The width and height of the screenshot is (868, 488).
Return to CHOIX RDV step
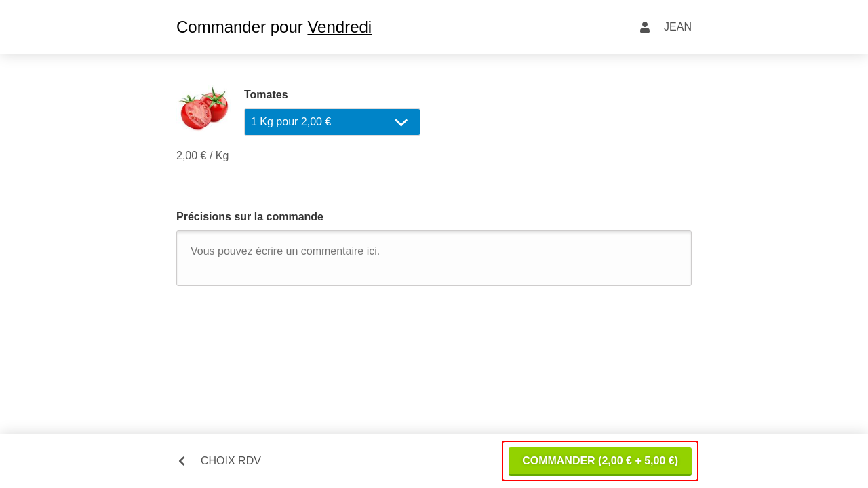click(231, 461)
